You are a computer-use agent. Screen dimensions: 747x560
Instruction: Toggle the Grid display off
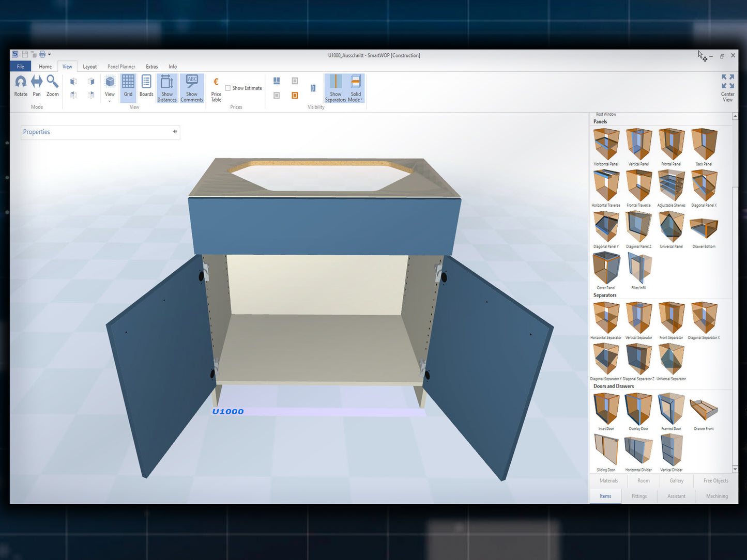tap(128, 86)
